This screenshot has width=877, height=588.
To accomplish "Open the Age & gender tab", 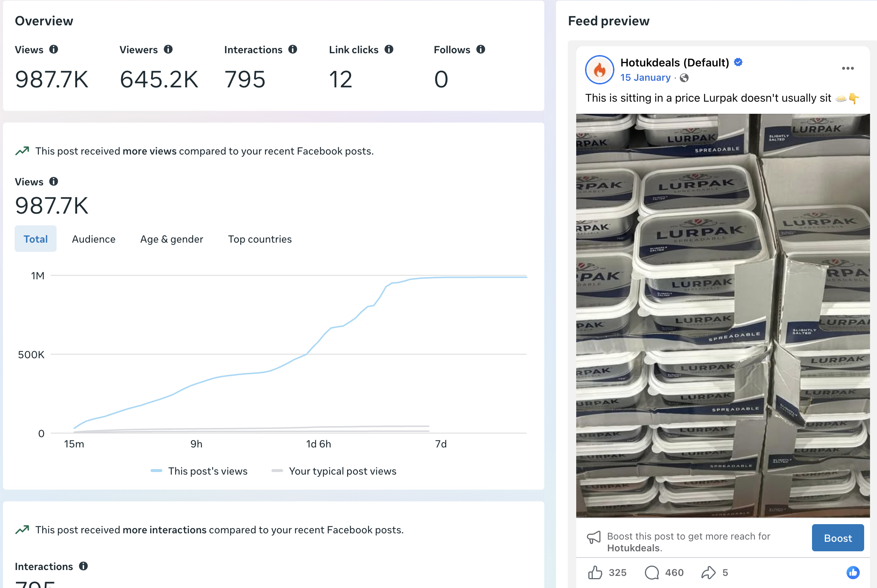I will pyautogui.click(x=172, y=239).
